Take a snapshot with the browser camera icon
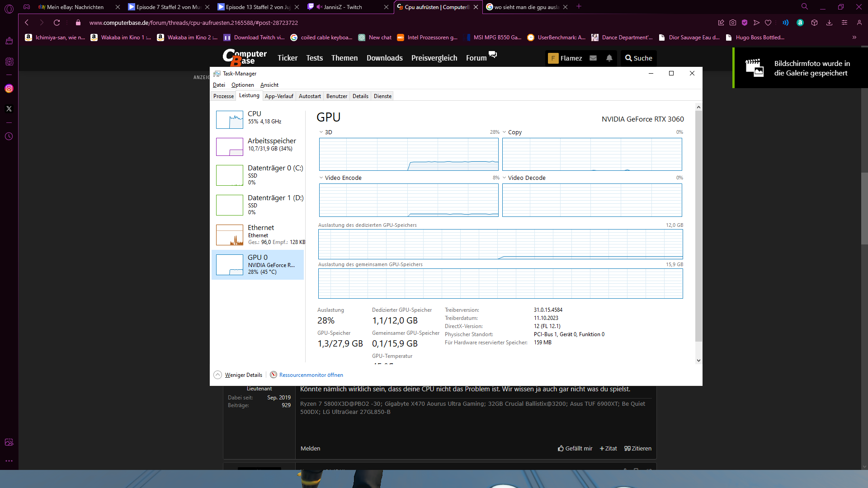Image resolution: width=868 pixels, height=488 pixels. [733, 23]
